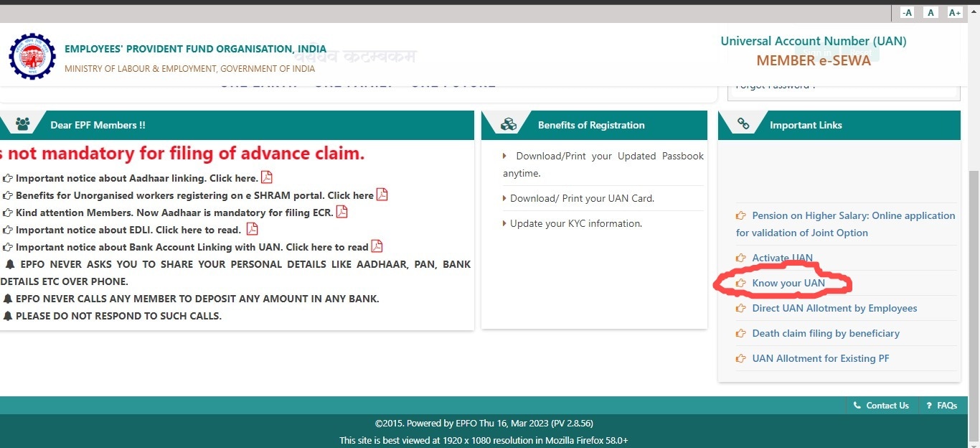Image resolution: width=980 pixels, height=448 pixels.
Task: Open the PDF icon for the ECR Aadhaar notice
Action: coord(342,212)
